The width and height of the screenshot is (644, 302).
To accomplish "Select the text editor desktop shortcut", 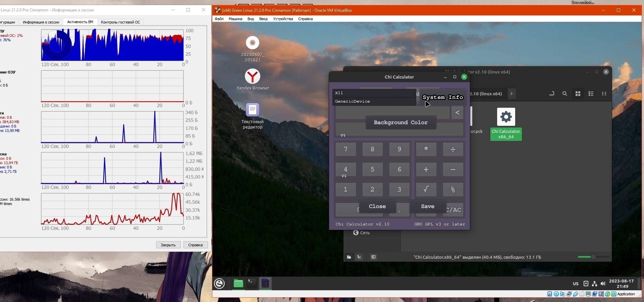I will (x=253, y=116).
